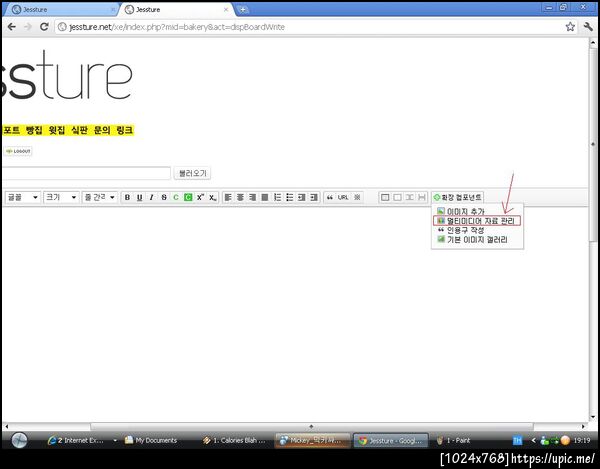600x469 pixels.
Task: Insert special character symbol
Action: pyautogui.click(x=357, y=197)
